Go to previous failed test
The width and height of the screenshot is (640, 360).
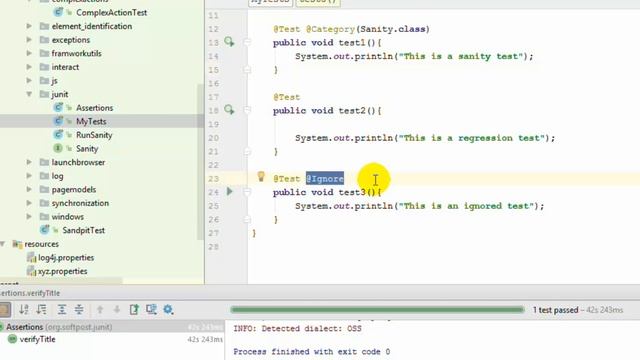[100, 309]
